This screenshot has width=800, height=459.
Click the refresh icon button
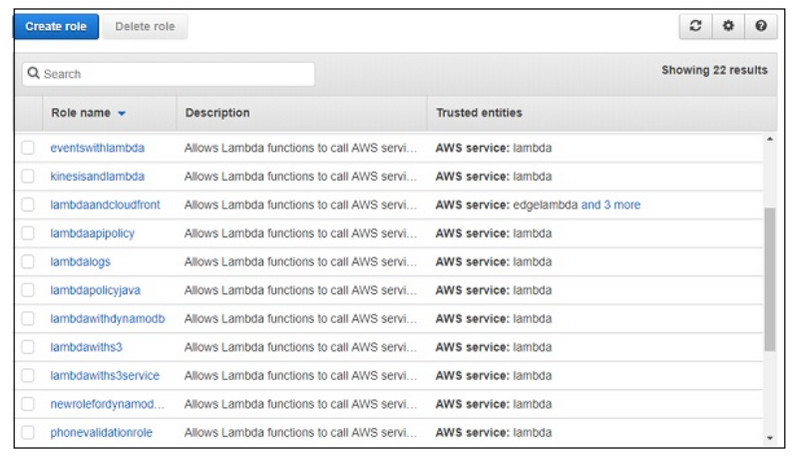click(695, 27)
